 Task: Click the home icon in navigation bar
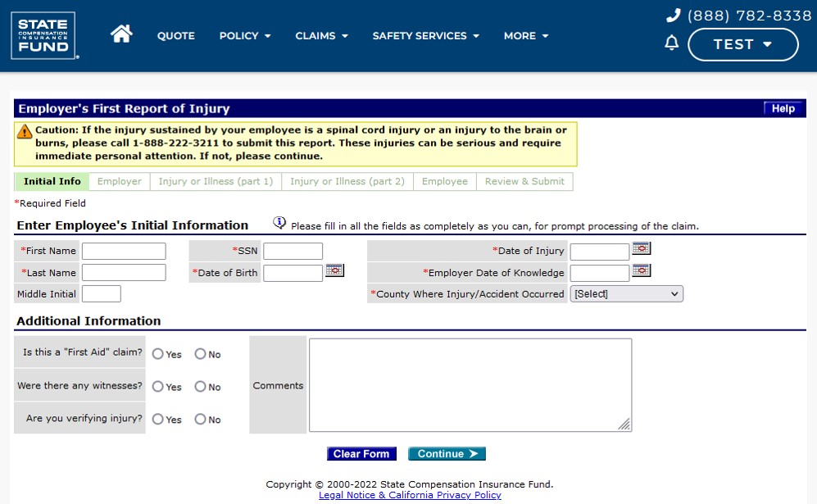pyautogui.click(x=121, y=34)
